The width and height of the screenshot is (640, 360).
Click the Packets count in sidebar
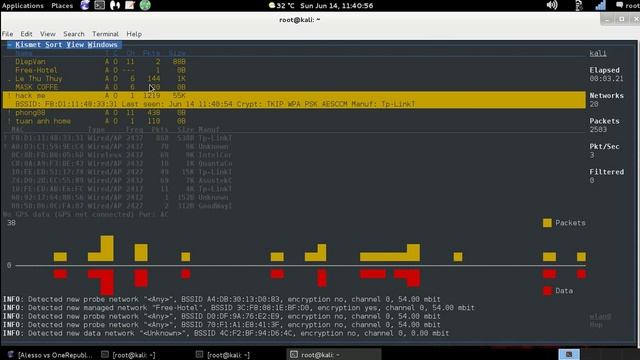598,130
